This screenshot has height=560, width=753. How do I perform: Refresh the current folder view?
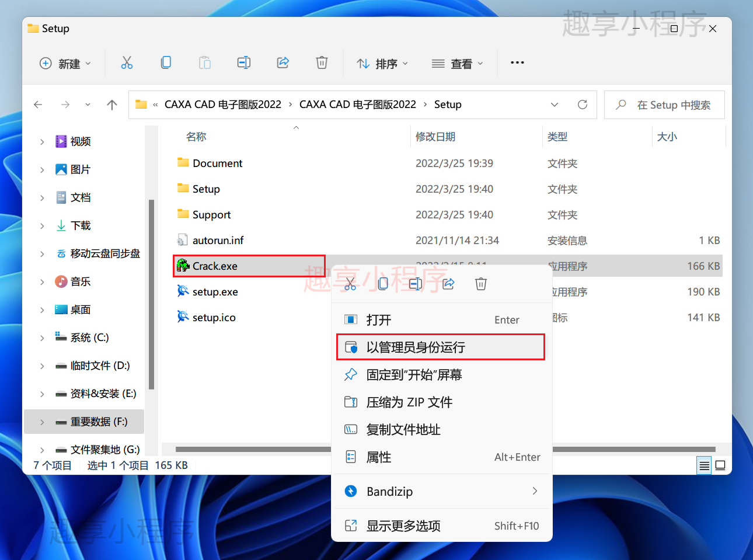(583, 105)
